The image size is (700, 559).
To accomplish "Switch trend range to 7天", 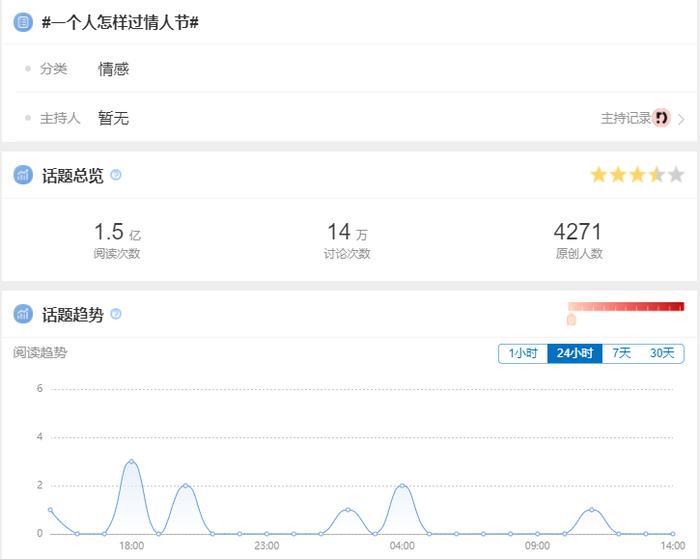I will point(621,353).
